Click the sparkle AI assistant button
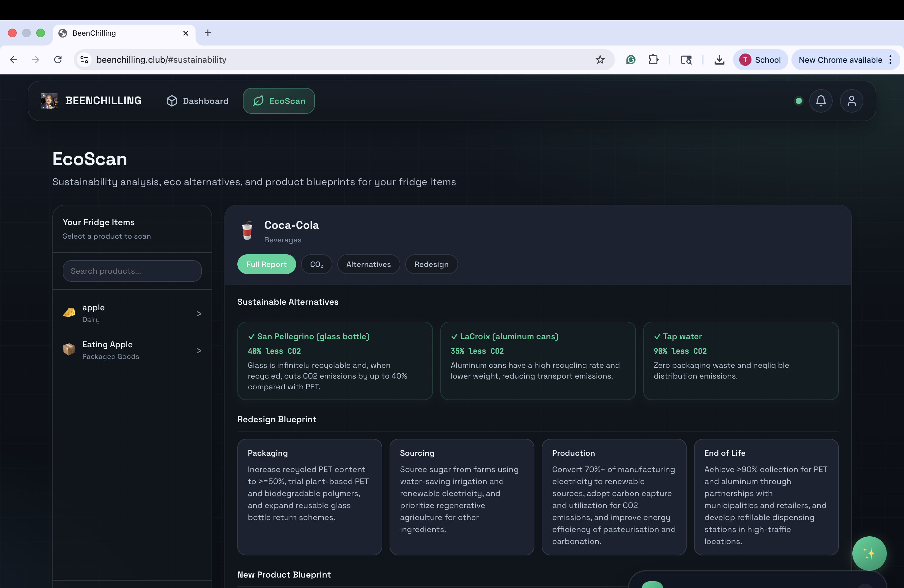 click(x=869, y=553)
